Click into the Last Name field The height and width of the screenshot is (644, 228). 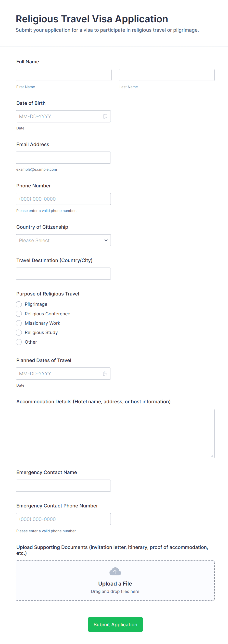166,75
